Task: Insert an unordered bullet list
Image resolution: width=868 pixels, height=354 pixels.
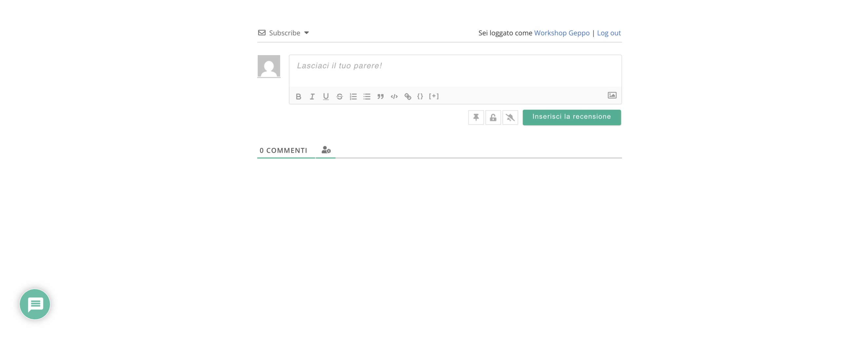Action: 367,96
